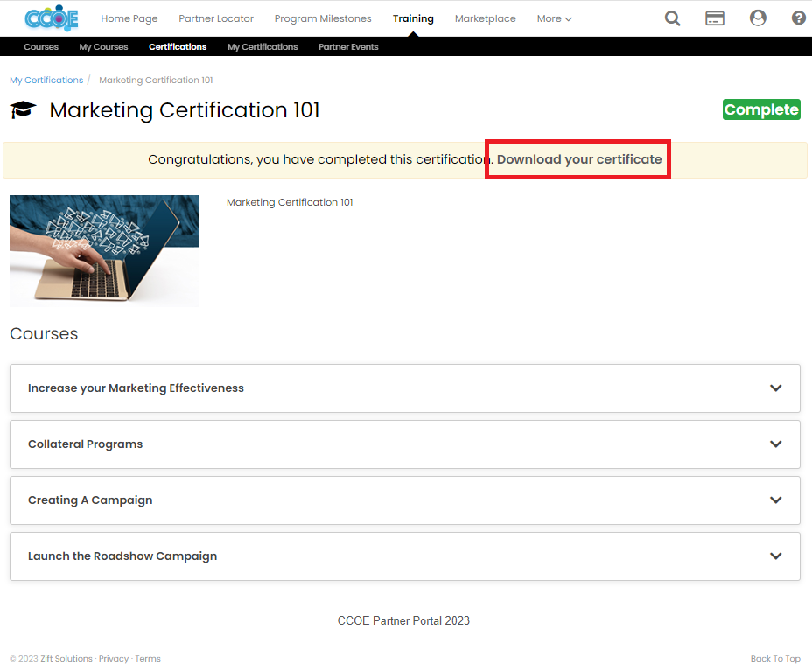Expand Increase your Marketing Effectiveness chevron
812x672 pixels.
[x=775, y=388]
